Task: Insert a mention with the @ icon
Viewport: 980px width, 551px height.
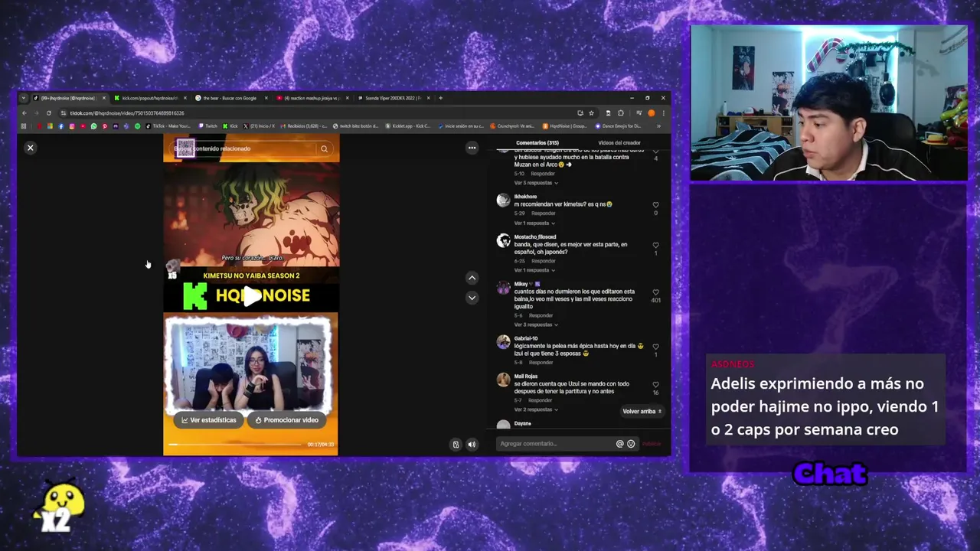Action: (619, 444)
